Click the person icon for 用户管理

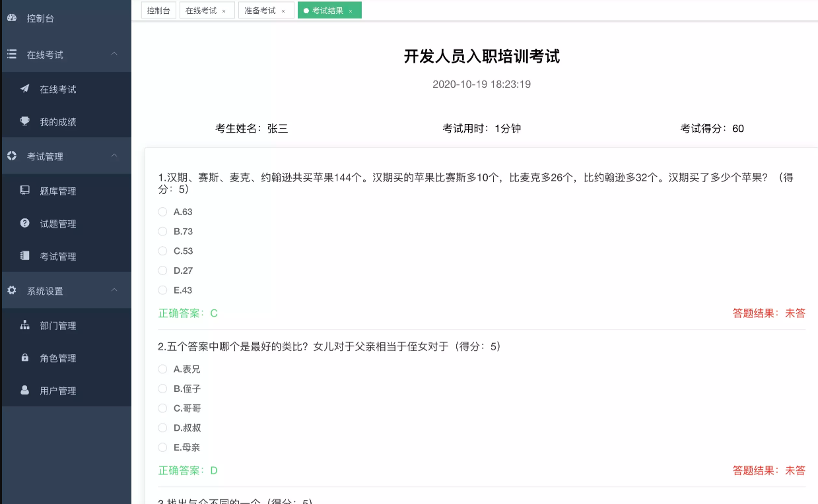click(25, 390)
